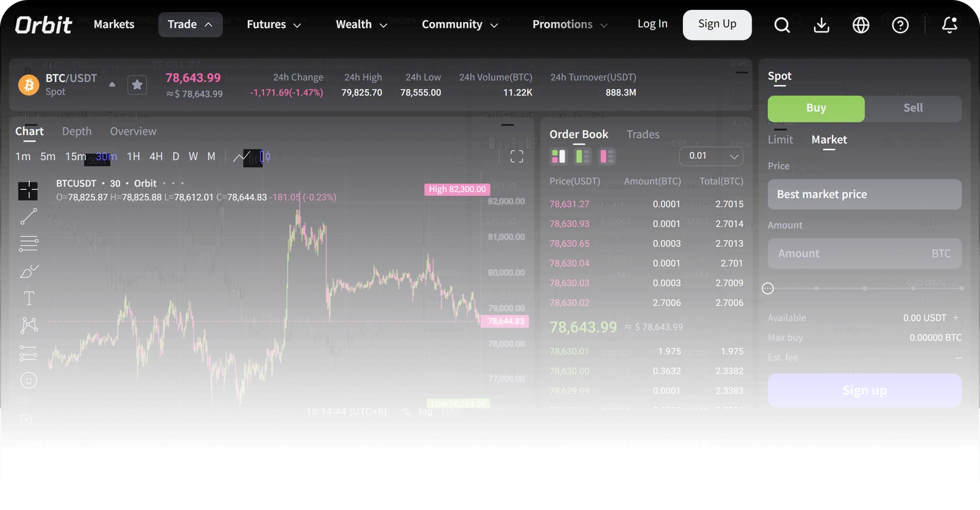Viewport: 980px width, 510px height.
Task: Select the Sell side
Action: (913, 108)
